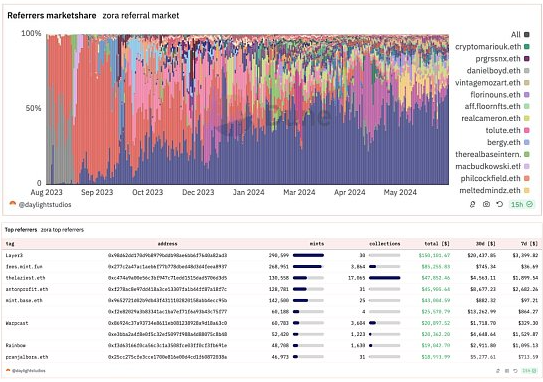Click fees.mint.fun mints progress bar

[308, 267]
